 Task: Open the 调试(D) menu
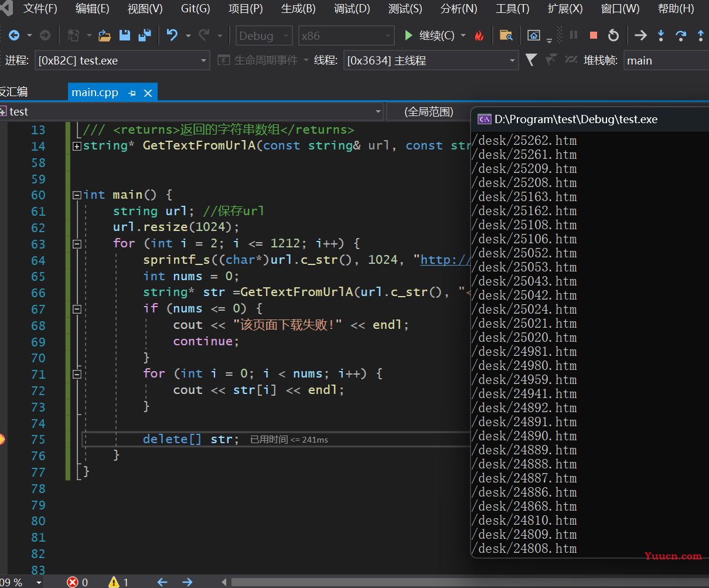click(352, 9)
